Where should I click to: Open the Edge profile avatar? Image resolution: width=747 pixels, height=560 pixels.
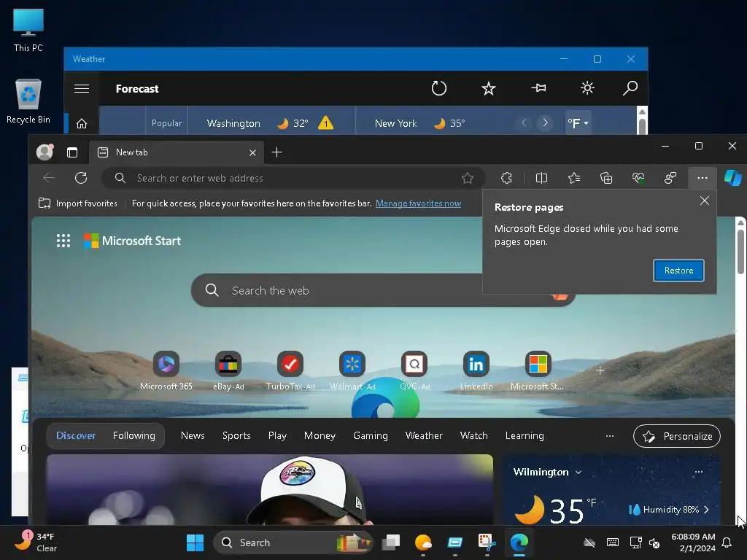click(x=44, y=152)
